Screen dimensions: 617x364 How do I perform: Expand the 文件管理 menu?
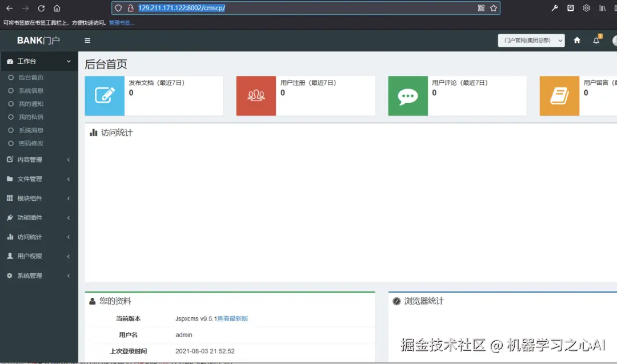coord(39,179)
